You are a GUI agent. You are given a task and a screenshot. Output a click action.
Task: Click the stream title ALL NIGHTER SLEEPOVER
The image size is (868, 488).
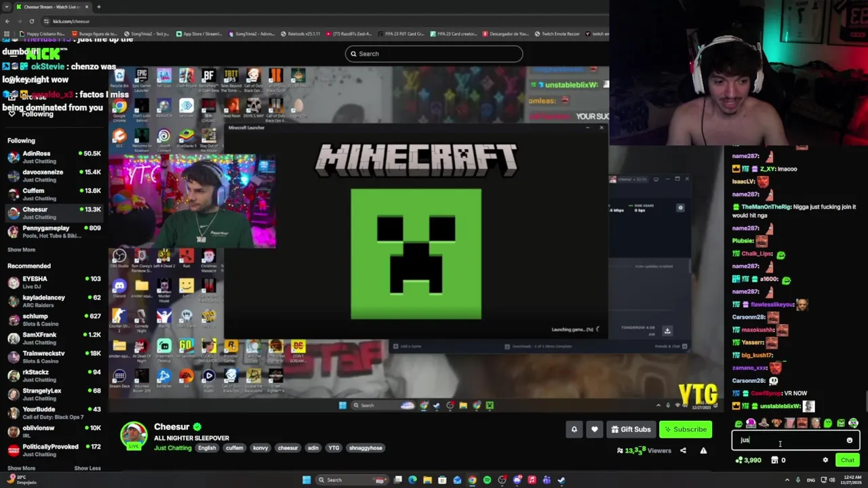(x=191, y=438)
